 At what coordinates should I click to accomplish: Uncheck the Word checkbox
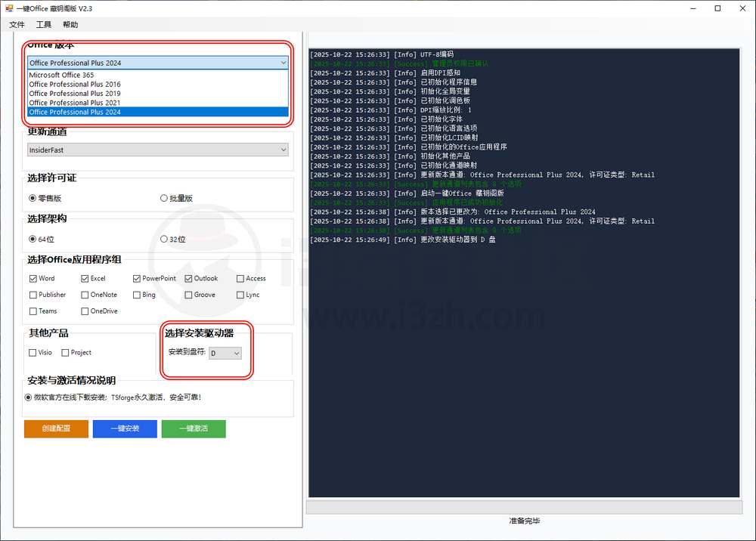tap(33, 279)
